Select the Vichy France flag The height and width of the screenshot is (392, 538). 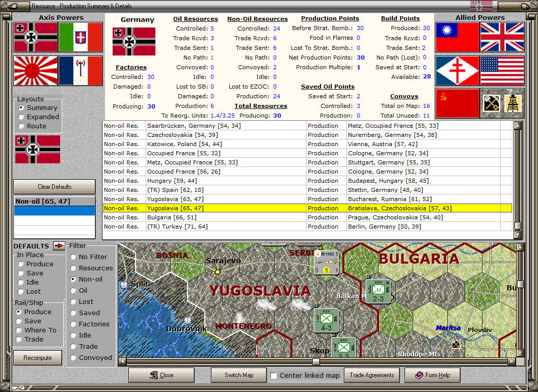(80, 71)
